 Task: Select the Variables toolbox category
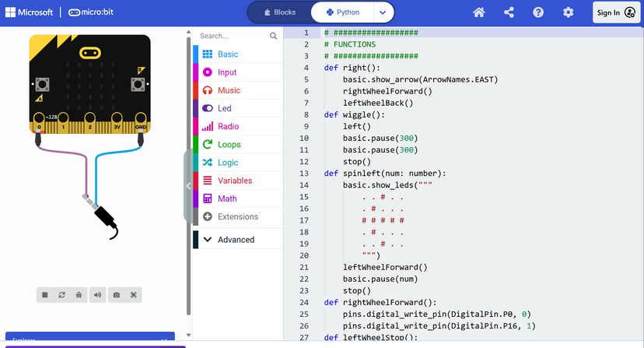(234, 181)
